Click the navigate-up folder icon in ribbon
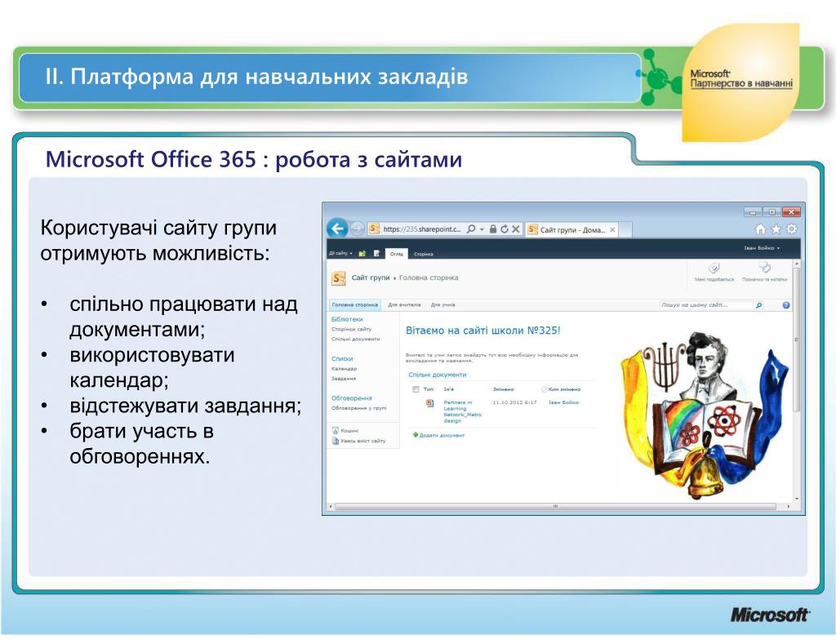Screen dimensions: 836x644 click(362, 253)
